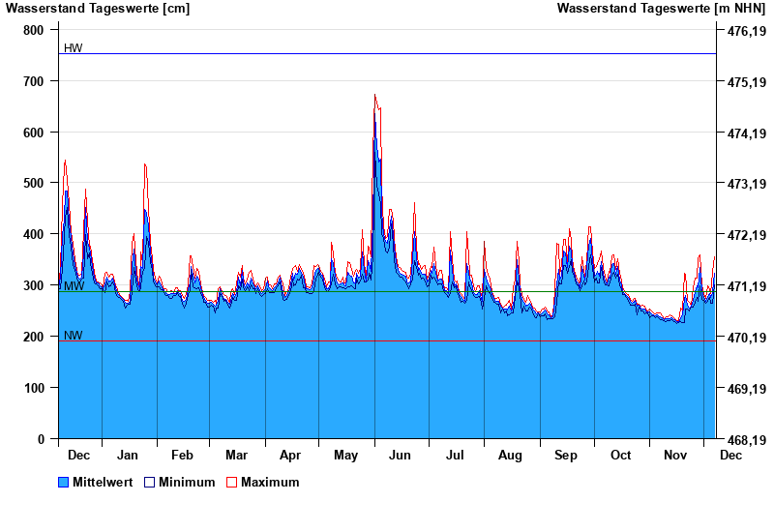Select the Feb month label on x-axis
This screenshot has width=774, height=532.
click(182, 456)
